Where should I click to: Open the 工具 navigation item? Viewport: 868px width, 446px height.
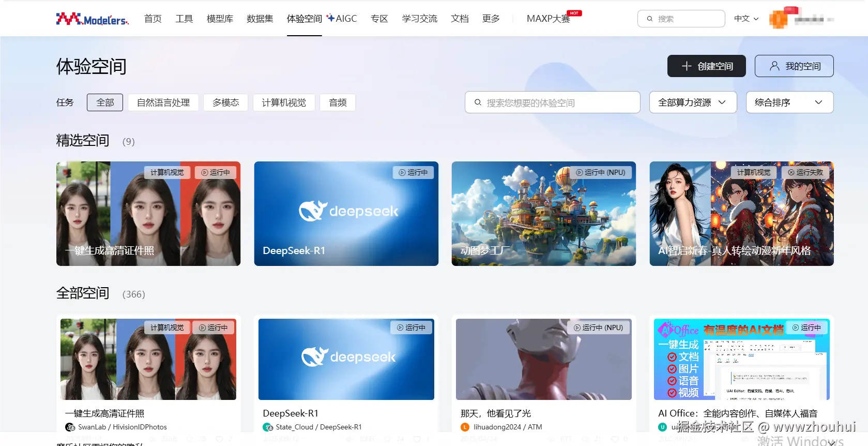(184, 19)
